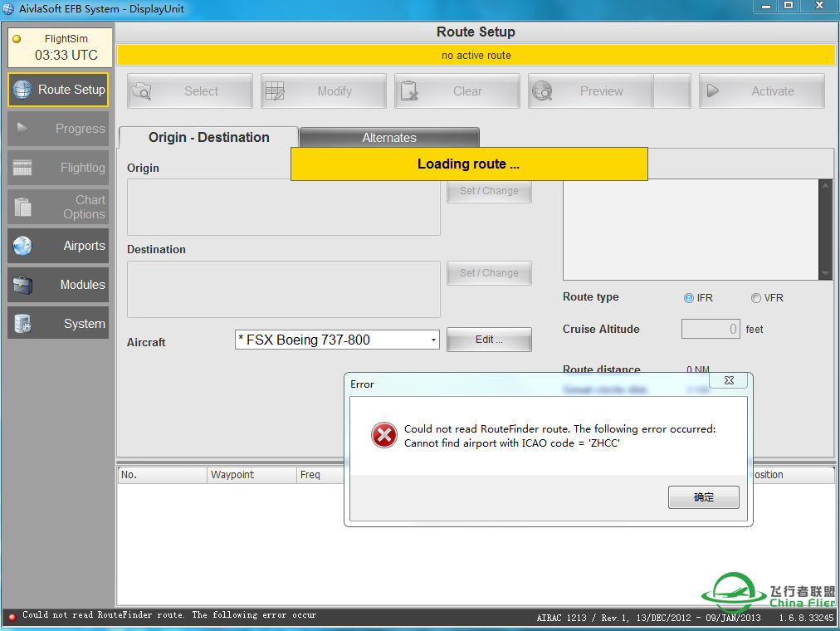Click the red status bar error indicator
This screenshot has height=631, width=840.
click(x=12, y=617)
